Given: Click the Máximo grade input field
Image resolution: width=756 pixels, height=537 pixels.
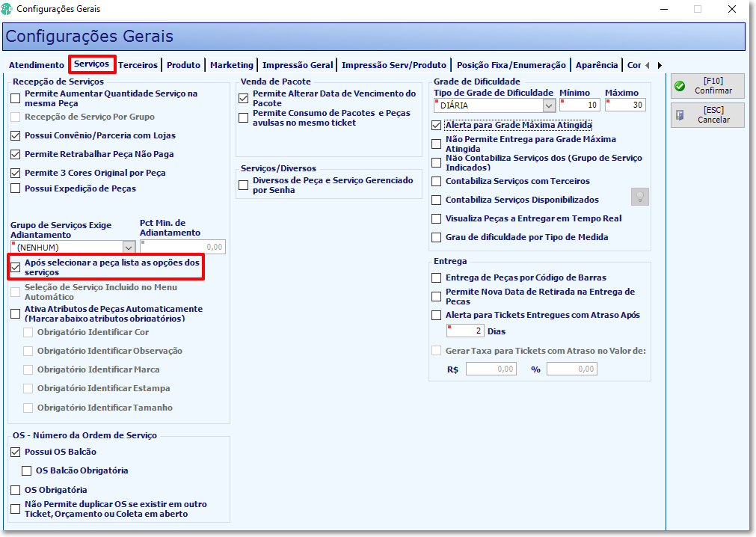Looking at the screenshot, I should click(x=625, y=105).
